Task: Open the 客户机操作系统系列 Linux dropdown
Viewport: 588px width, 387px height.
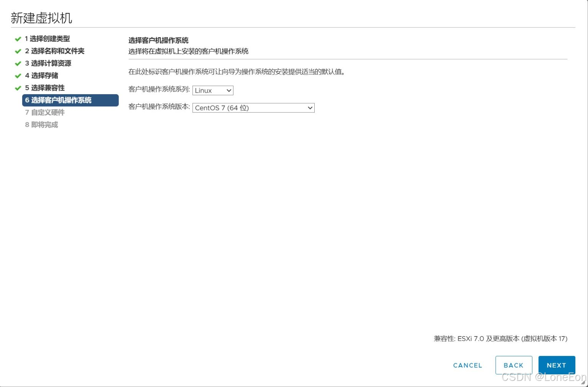Action: pyautogui.click(x=213, y=90)
